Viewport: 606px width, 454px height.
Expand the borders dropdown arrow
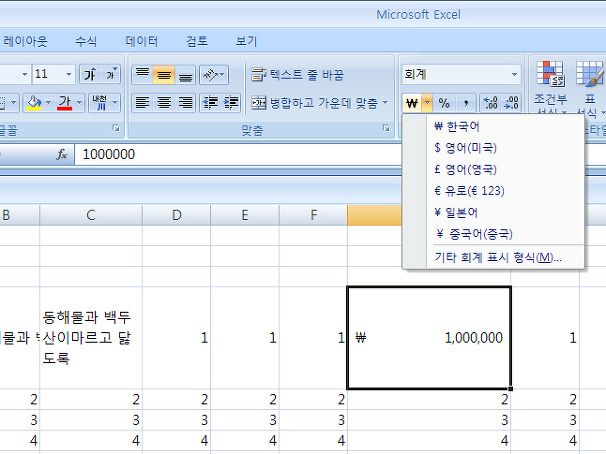tap(13, 103)
